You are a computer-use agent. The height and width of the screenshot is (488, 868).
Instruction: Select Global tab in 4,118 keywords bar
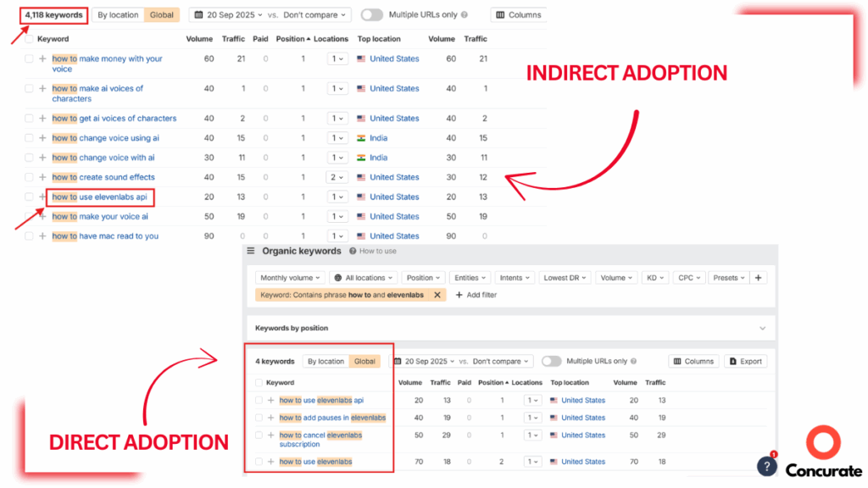162,15
